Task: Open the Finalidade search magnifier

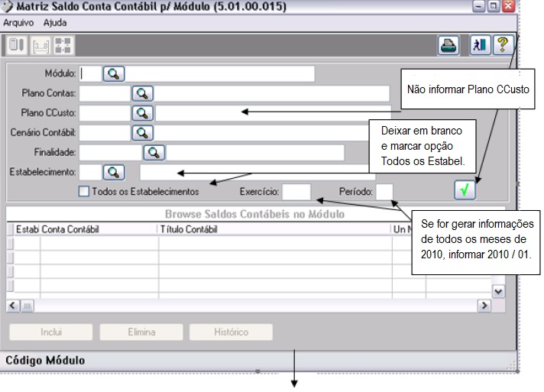Action: [154, 153]
